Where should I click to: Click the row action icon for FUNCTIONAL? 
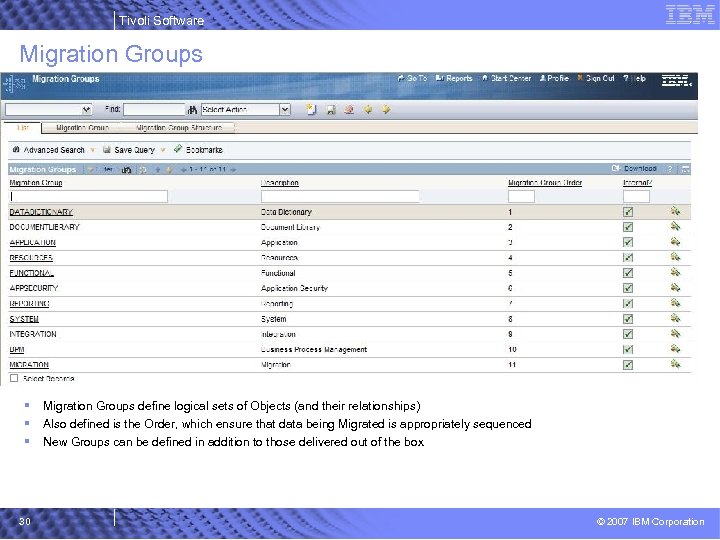(x=675, y=272)
